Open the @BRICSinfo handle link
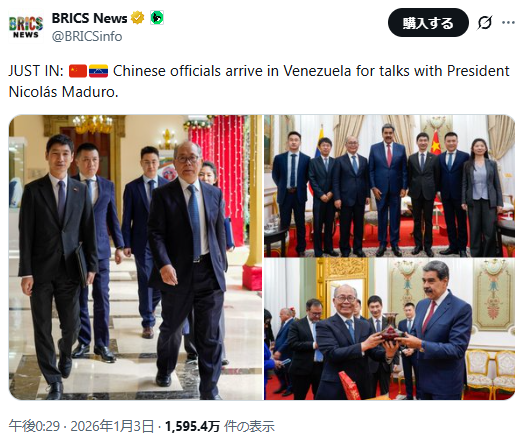The height and width of the screenshot is (441, 515). 87,36
